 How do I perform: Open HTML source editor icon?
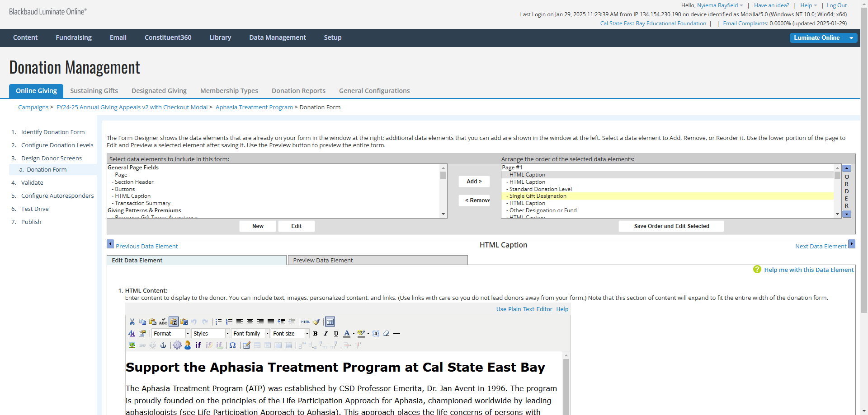[x=306, y=322]
